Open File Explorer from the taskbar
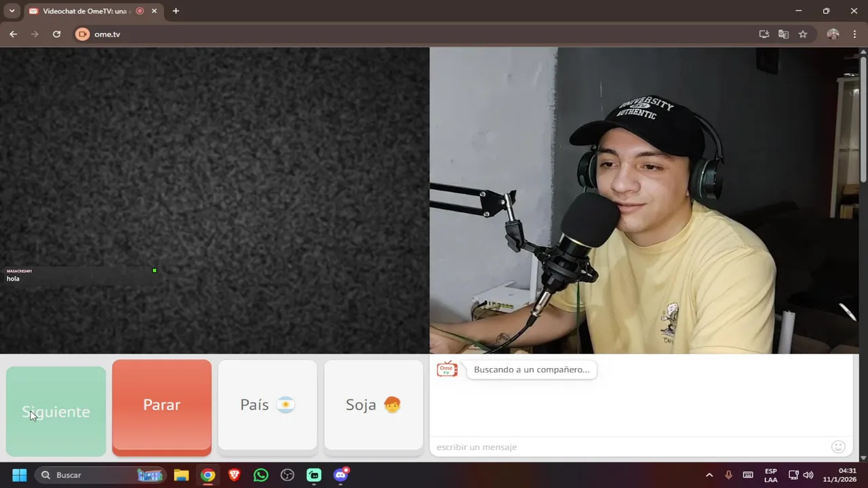Screen dimensions: 868x488 pos(181,475)
